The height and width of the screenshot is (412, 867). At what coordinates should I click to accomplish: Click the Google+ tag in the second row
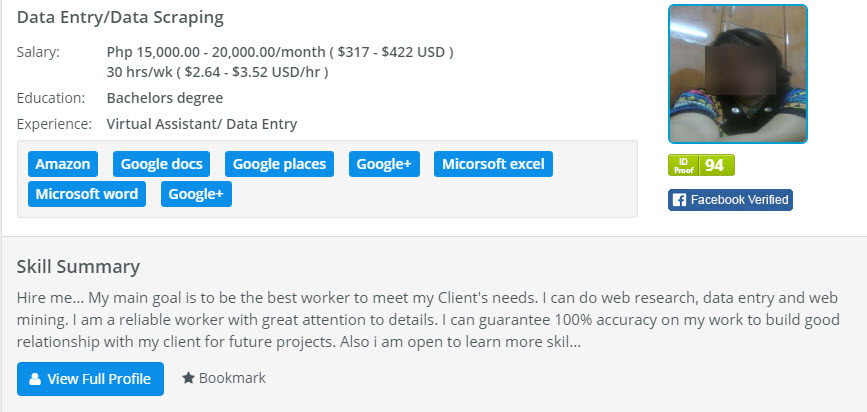[x=196, y=194]
